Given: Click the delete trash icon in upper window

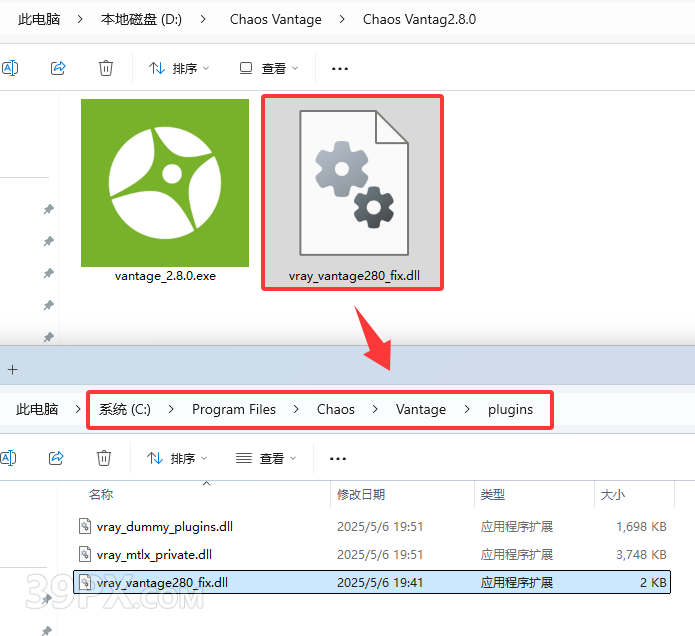Looking at the screenshot, I should click(105, 68).
